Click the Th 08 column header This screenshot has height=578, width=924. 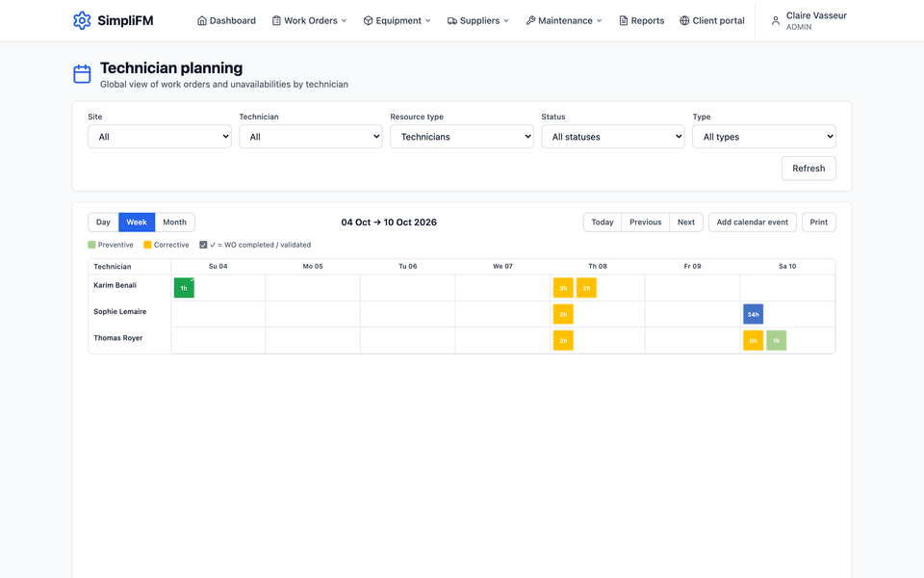click(598, 267)
